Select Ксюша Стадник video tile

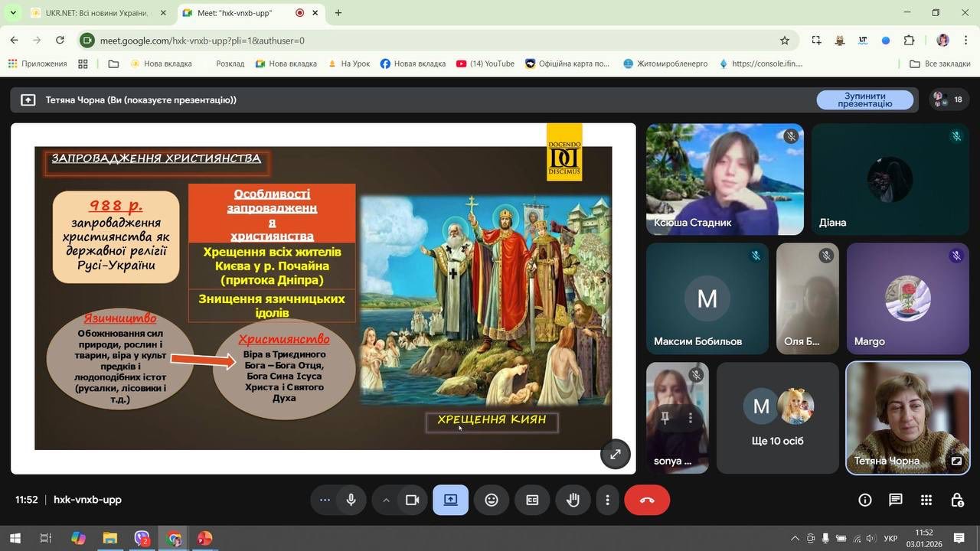[x=725, y=179]
